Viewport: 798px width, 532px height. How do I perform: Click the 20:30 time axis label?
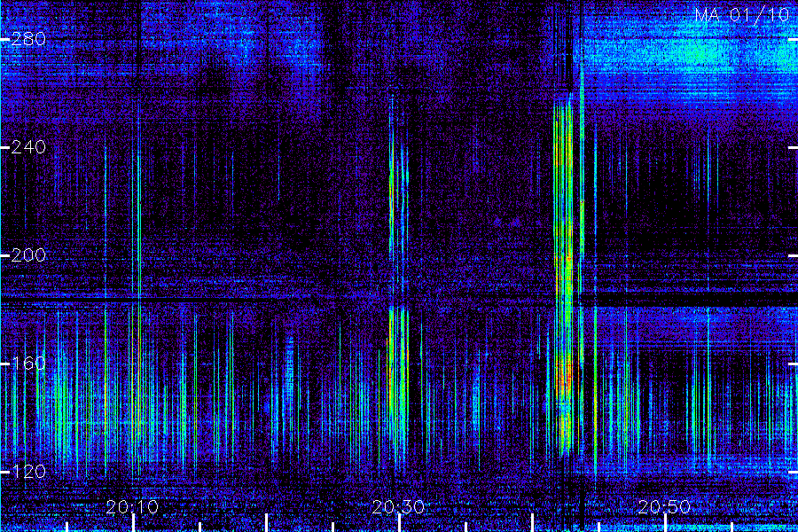pos(398,507)
